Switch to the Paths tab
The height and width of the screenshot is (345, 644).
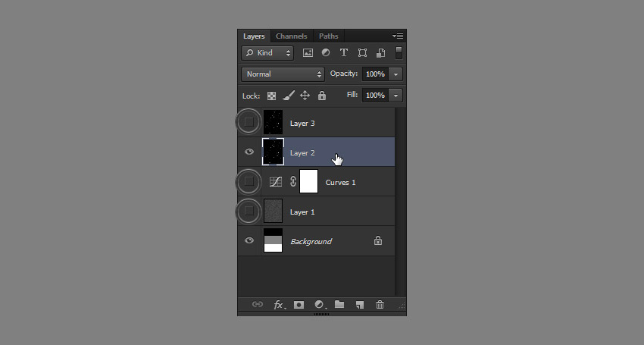click(329, 36)
